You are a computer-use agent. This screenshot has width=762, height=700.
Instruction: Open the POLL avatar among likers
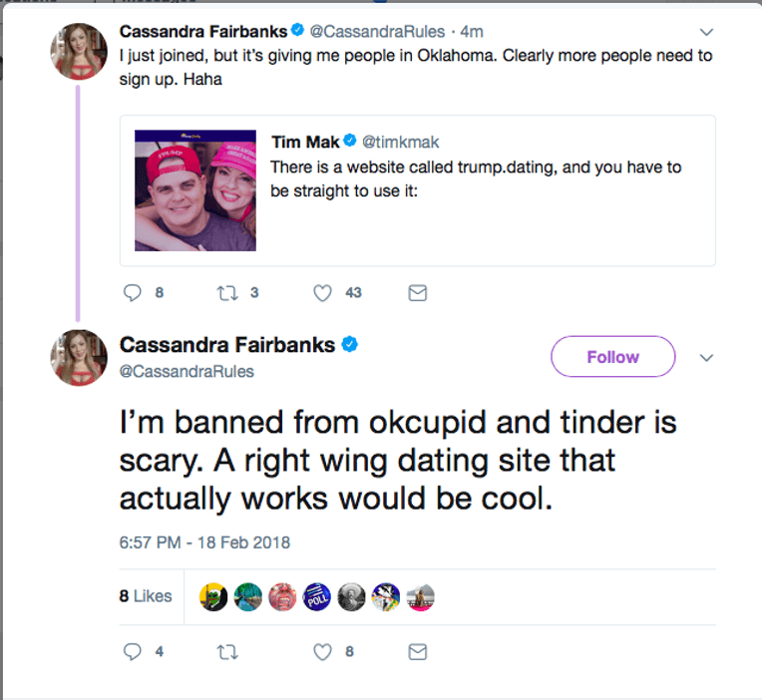316,596
